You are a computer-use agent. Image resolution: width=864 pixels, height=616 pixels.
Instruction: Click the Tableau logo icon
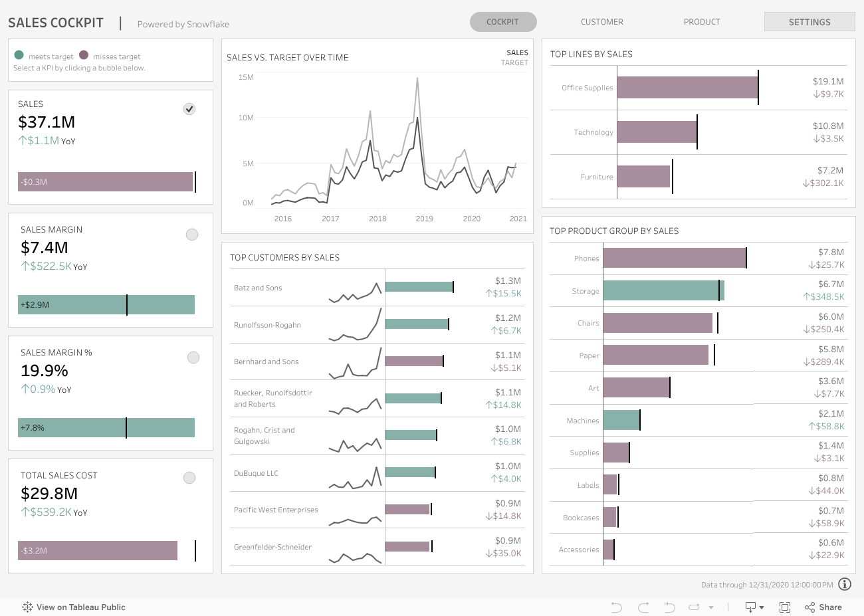pyautogui.click(x=27, y=607)
